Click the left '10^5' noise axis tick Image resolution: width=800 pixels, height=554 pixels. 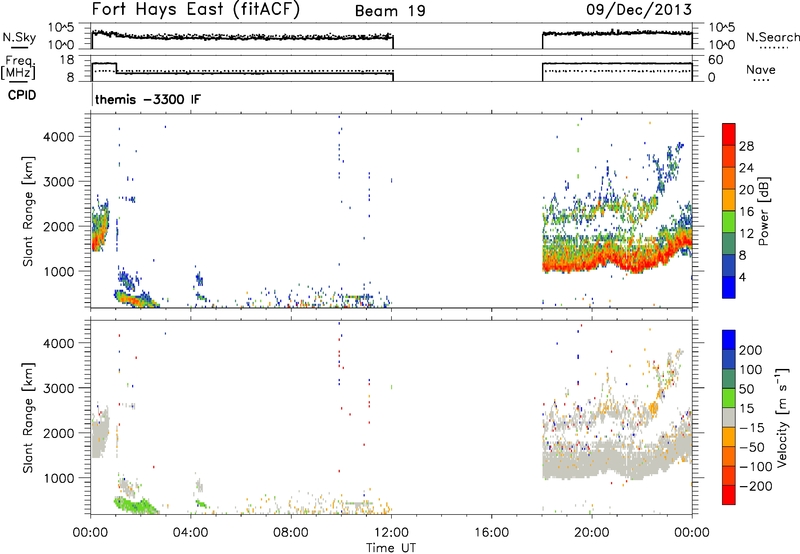click(x=60, y=27)
